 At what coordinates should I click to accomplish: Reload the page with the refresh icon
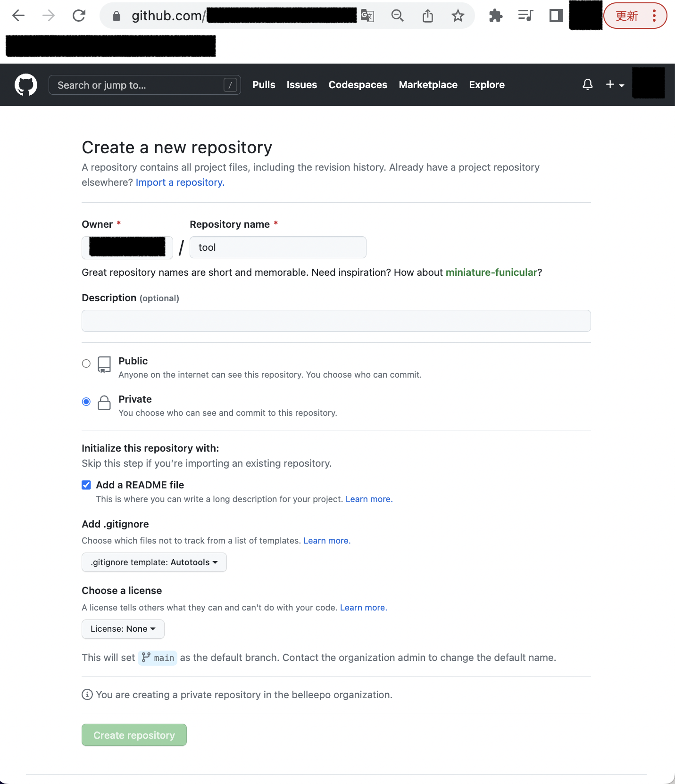point(79,16)
